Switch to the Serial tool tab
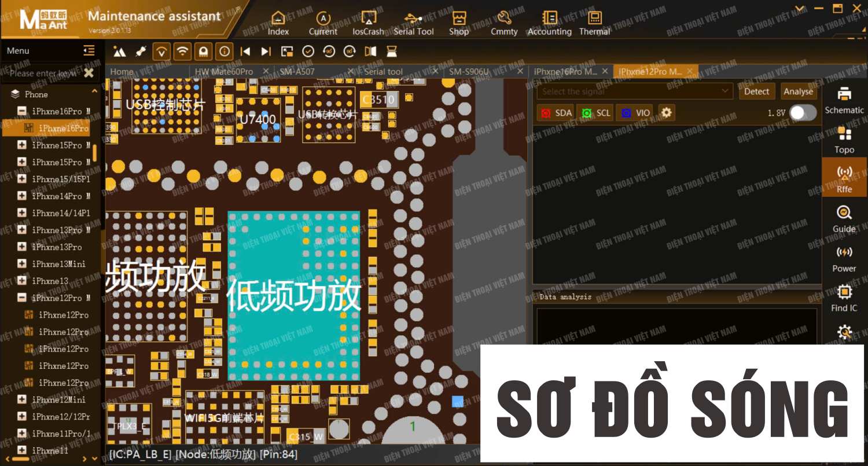Screen dimensions: 868x466 click(x=383, y=72)
